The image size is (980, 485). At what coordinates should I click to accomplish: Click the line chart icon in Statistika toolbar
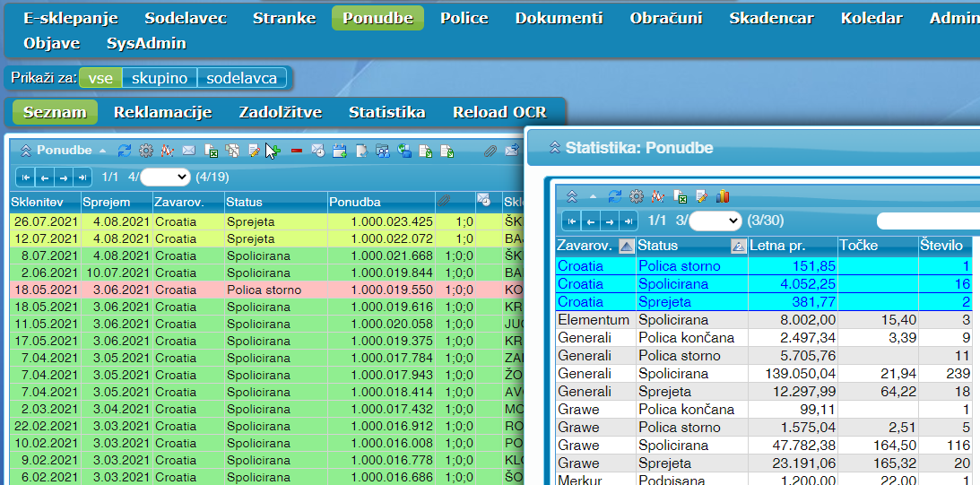point(657,196)
